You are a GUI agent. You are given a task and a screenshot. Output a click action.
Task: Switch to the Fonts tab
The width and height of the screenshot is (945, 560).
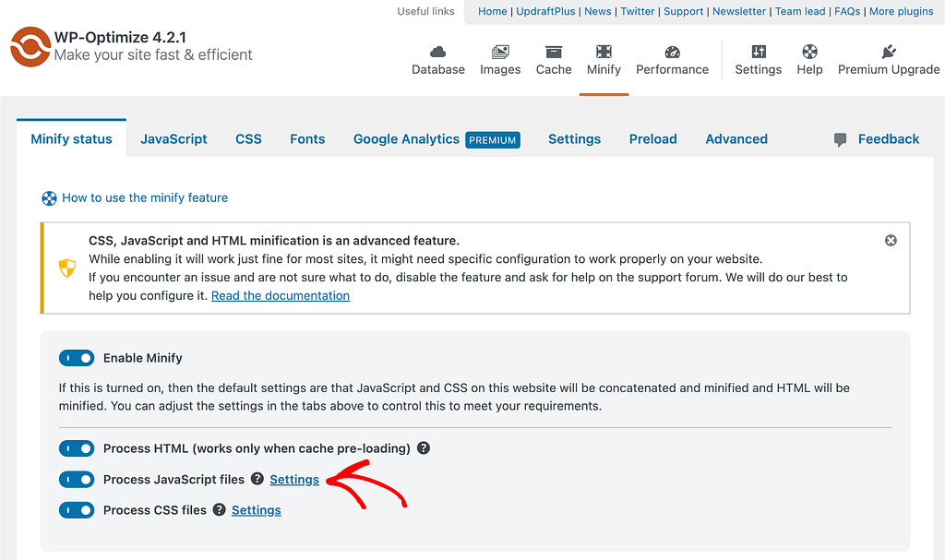[x=307, y=139]
